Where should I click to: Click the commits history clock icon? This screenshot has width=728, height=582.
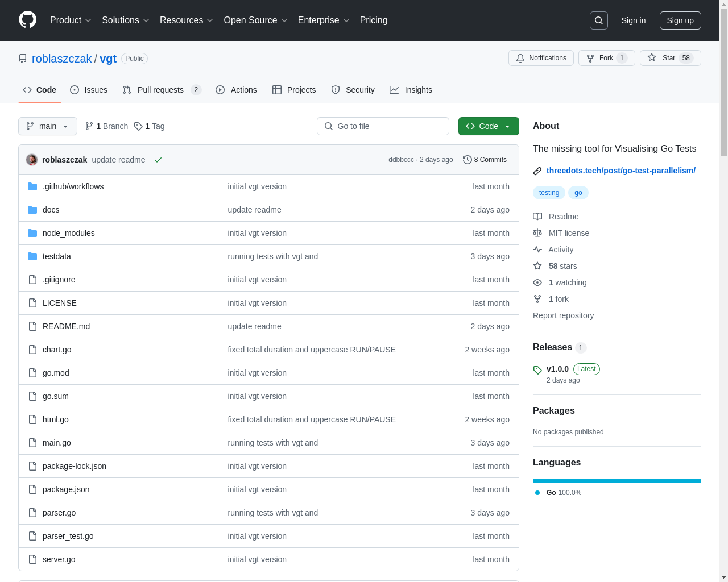pos(468,160)
